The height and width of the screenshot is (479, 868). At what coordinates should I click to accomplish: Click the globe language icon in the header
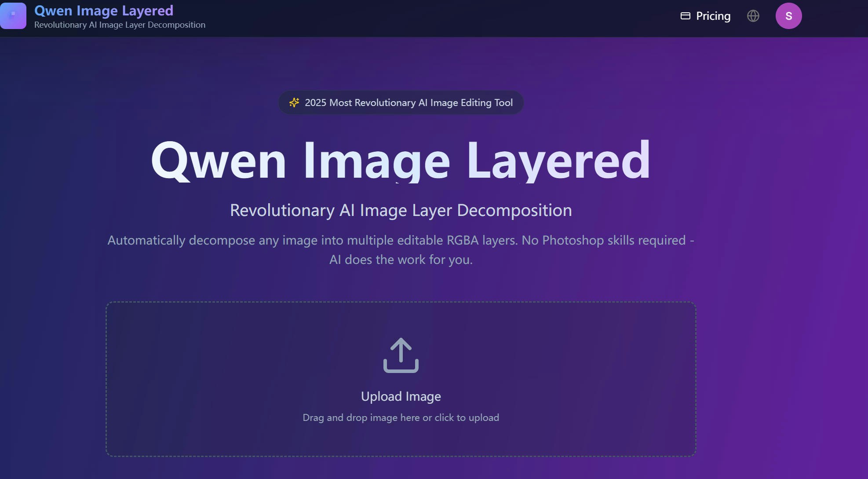point(753,16)
